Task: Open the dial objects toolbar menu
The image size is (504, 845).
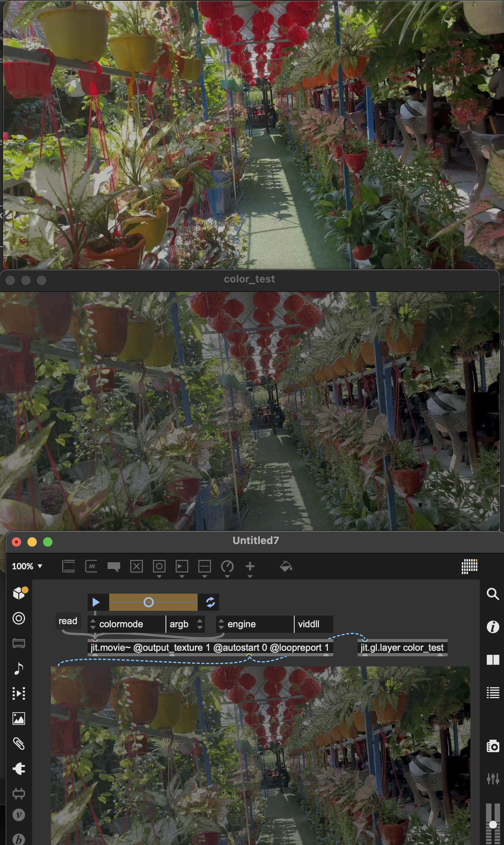Action: point(227,567)
